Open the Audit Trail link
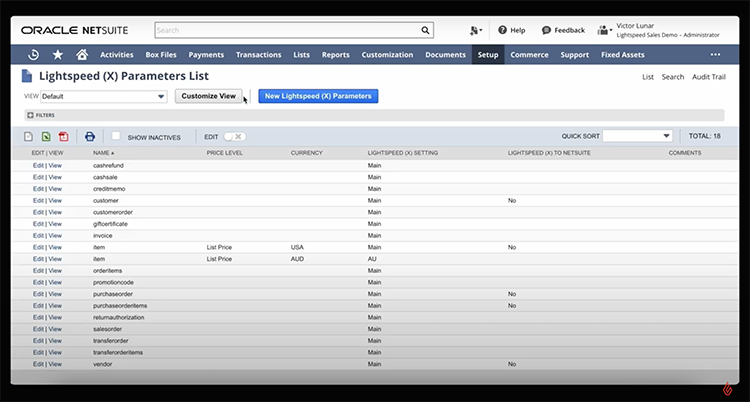This screenshot has height=402, width=750. coord(710,77)
